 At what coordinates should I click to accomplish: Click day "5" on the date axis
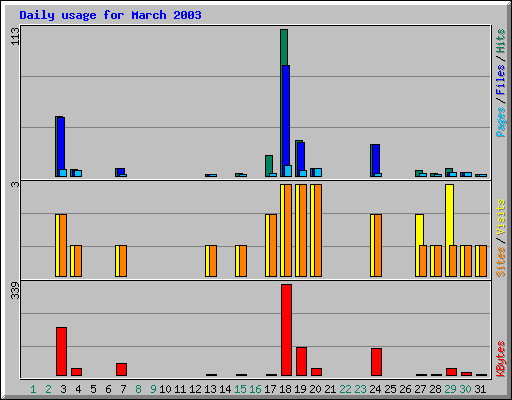93,389
